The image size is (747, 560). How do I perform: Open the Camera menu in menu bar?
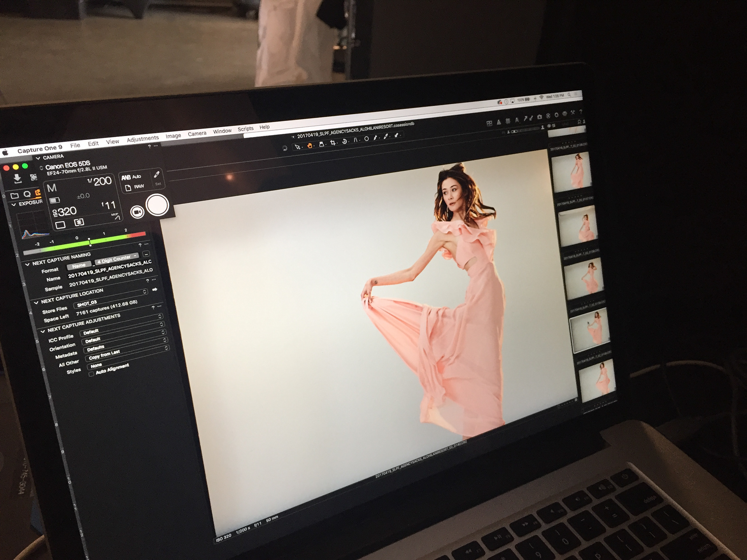tap(197, 134)
